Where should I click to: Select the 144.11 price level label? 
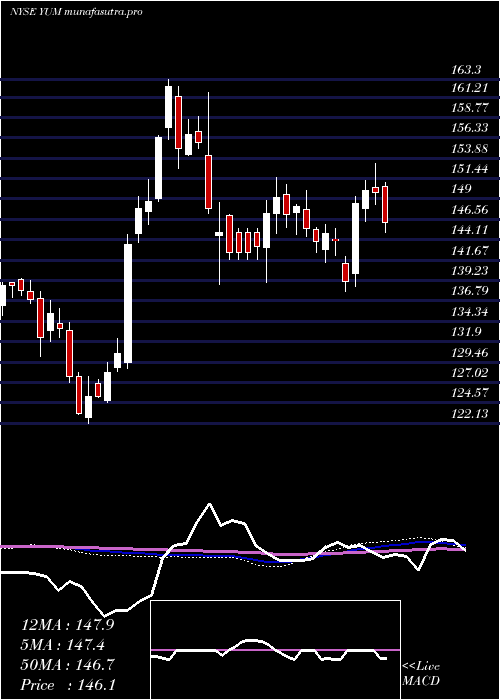[470, 230]
